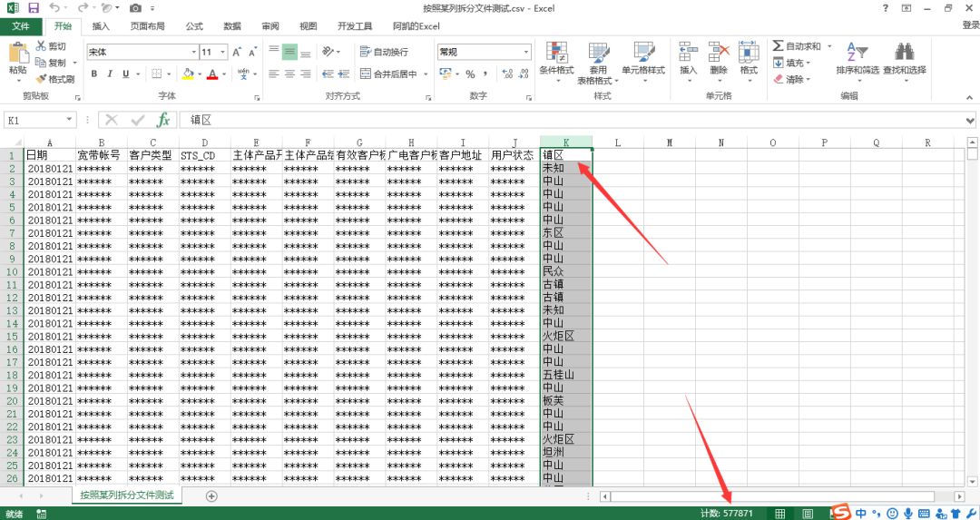The width and height of the screenshot is (980, 520).
Task: Click the Undo arrow in quick access toolbar
Action: (54, 8)
